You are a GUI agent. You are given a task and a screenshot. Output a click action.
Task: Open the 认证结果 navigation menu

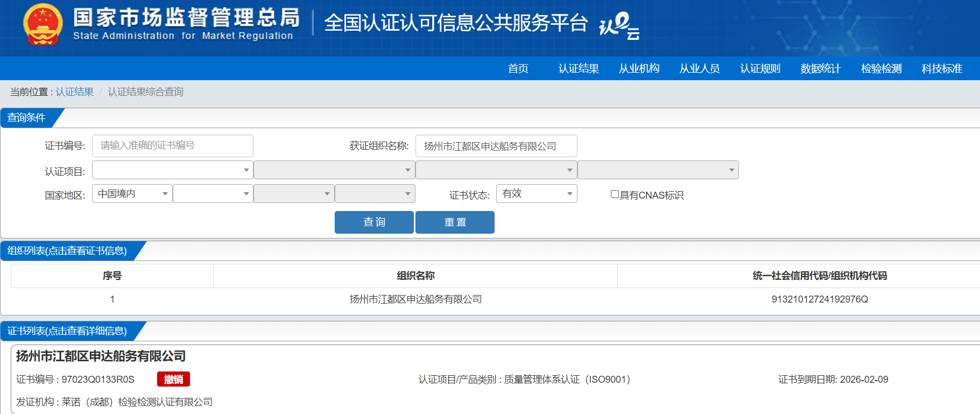(579, 68)
